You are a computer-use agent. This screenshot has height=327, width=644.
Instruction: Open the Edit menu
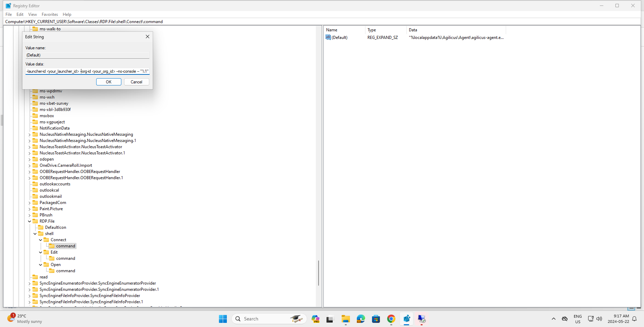point(20,14)
